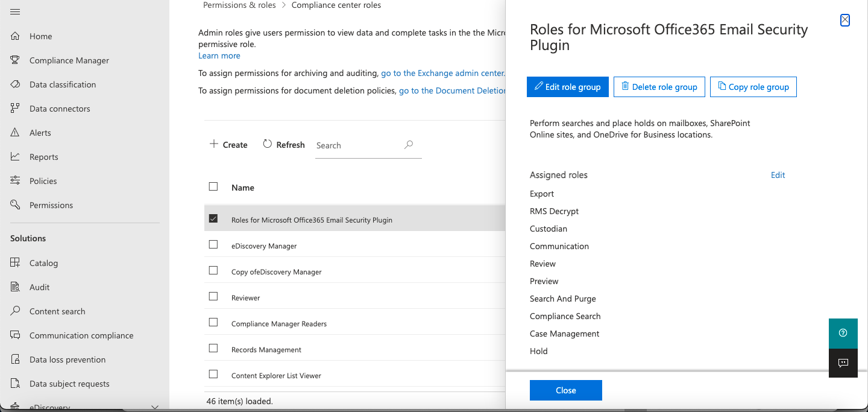Click Data connectors icon
The image size is (868, 412).
tap(16, 109)
